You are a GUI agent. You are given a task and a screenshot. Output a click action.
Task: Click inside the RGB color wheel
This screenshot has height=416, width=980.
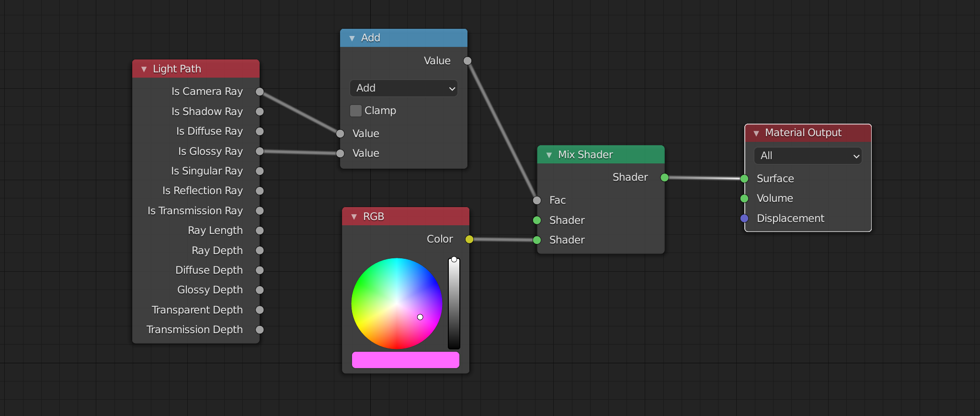[x=397, y=303]
